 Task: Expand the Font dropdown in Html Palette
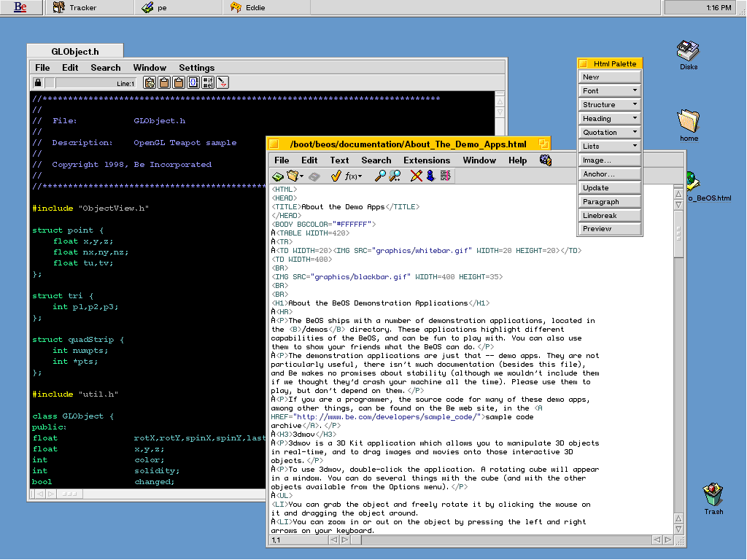[610, 91]
